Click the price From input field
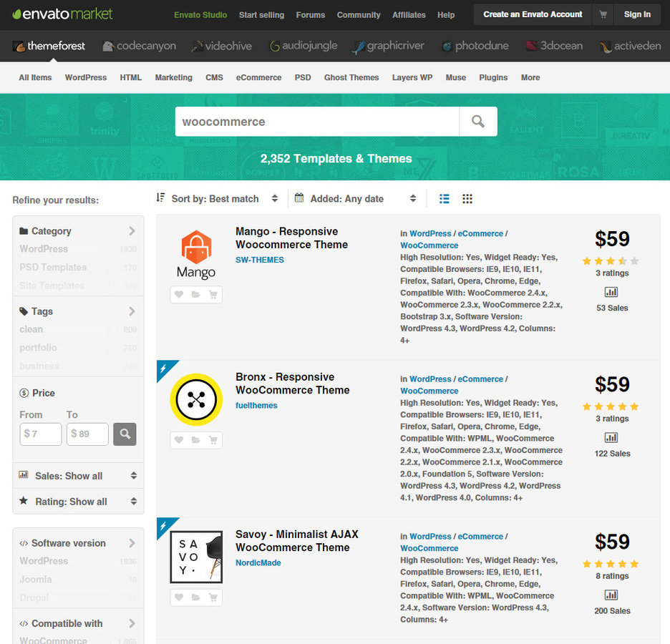The height and width of the screenshot is (644, 670). (x=41, y=434)
